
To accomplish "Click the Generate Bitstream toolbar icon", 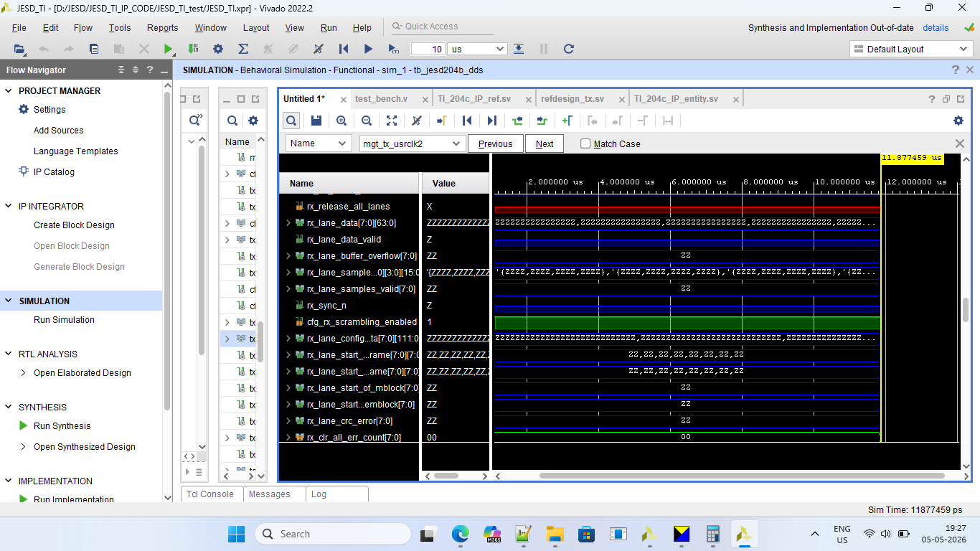I will click(193, 49).
